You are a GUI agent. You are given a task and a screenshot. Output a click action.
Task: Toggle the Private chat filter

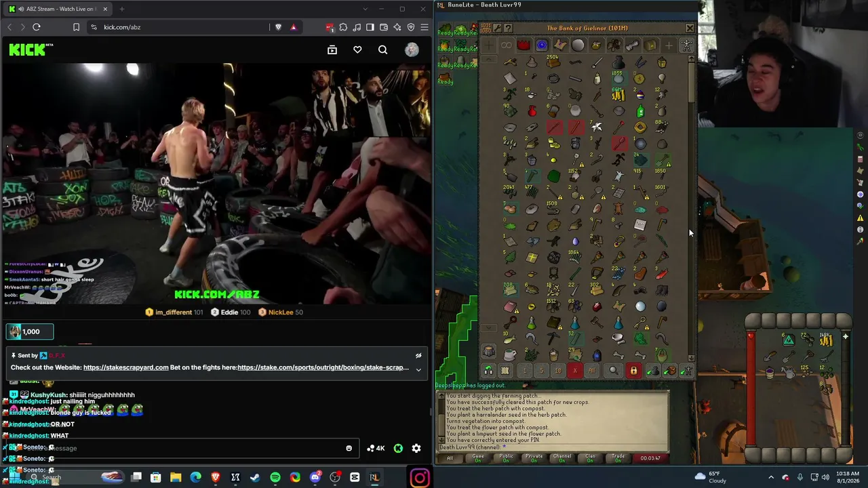coord(534,458)
